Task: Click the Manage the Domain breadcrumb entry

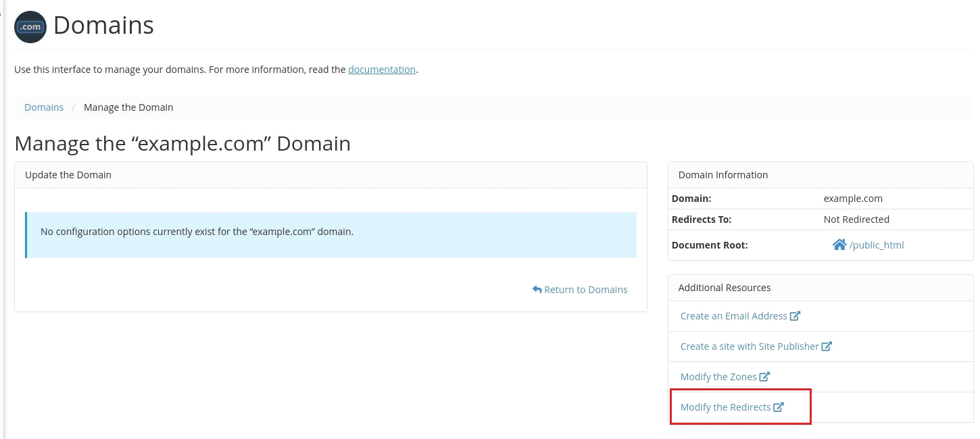Action: click(x=128, y=107)
